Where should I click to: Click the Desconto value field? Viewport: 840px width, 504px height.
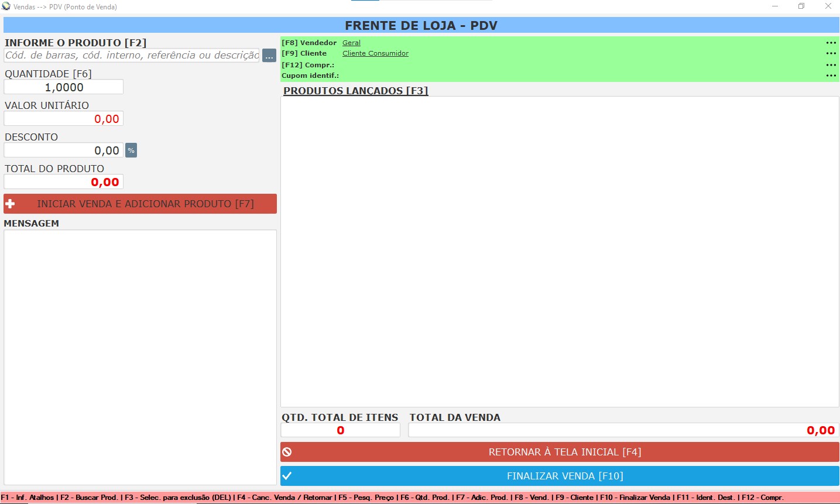64,150
